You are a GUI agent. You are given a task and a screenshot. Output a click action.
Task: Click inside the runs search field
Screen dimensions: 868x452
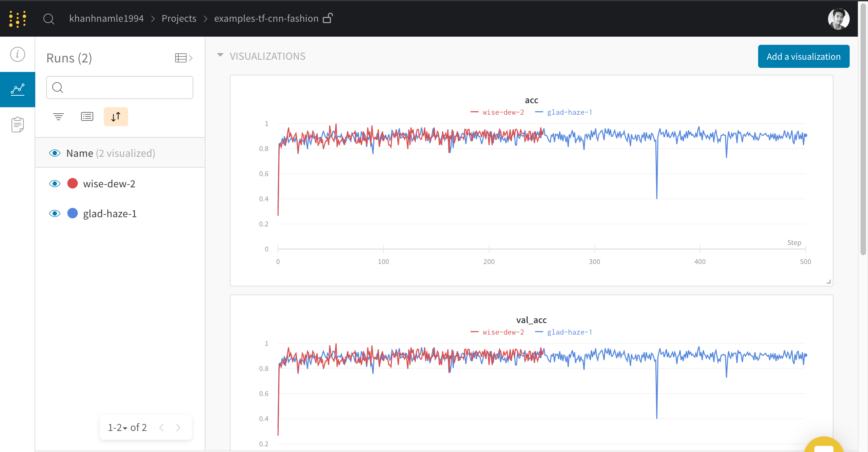pyautogui.click(x=119, y=88)
